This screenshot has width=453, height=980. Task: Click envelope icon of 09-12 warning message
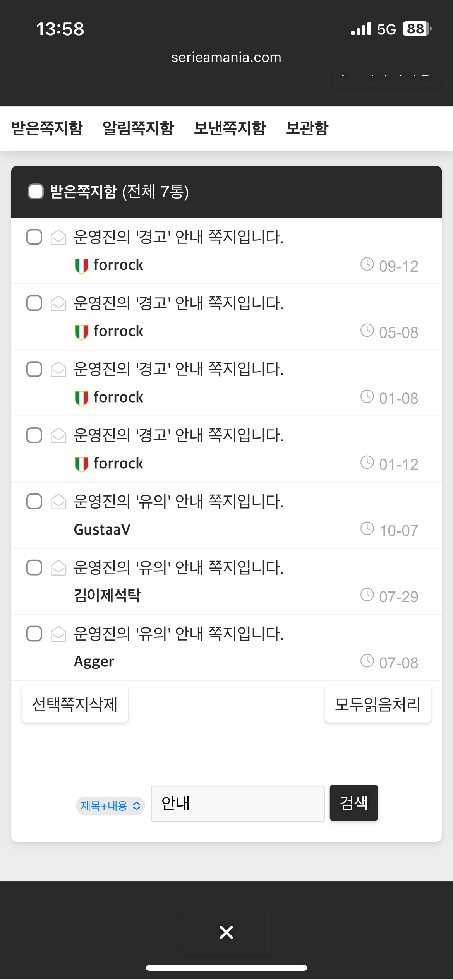click(58, 237)
